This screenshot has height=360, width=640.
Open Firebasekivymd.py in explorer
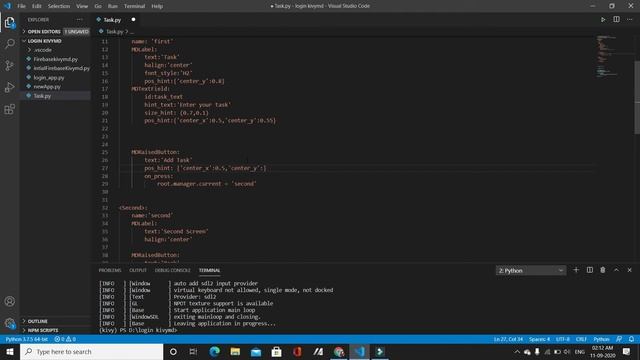coord(55,59)
